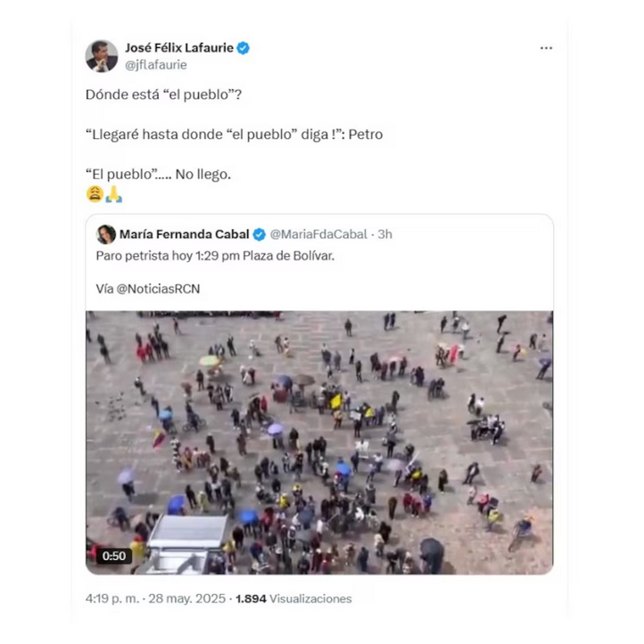Select the tweet text 'Dónde está el pueblo?'
Viewport: 644px width, 644px height.
[163, 95]
